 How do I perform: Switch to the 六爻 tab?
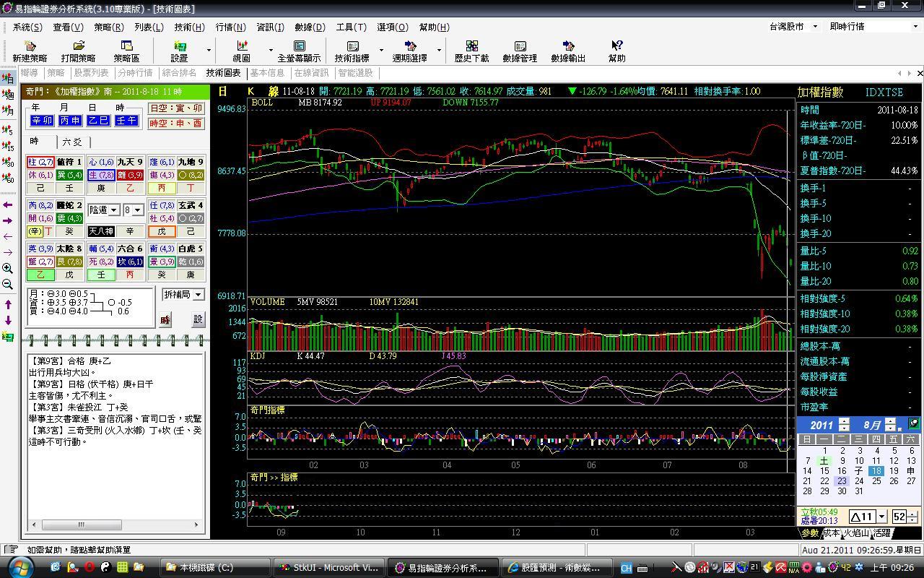point(72,142)
